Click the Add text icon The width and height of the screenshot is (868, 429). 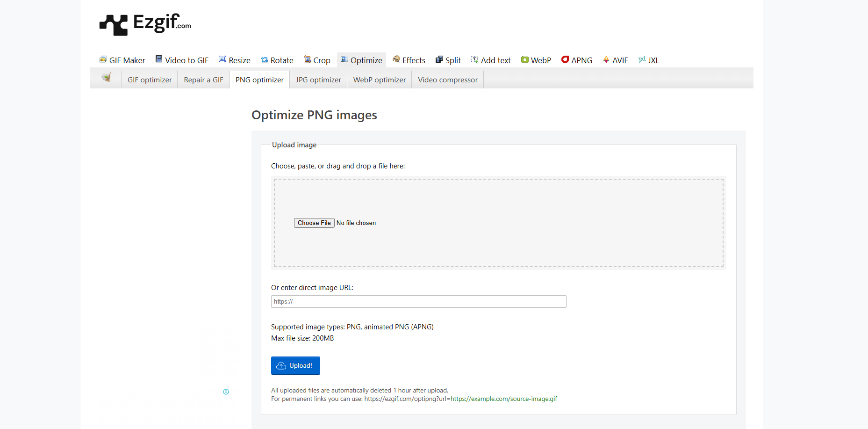tap(474, 59)
